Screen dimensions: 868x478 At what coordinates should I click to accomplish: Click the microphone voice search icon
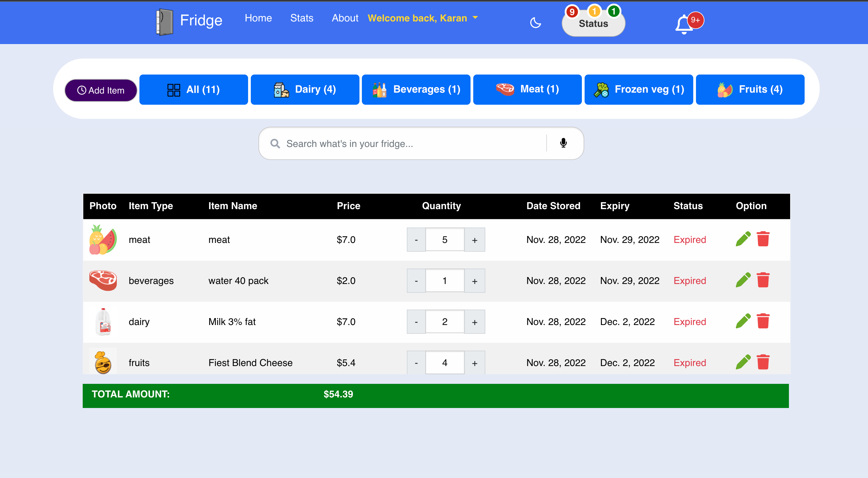(563, 143)
